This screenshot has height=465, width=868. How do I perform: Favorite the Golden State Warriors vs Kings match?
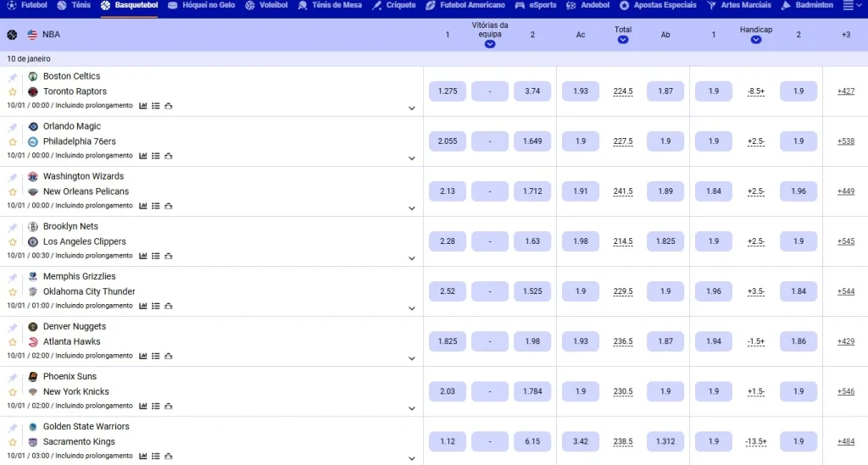[x=12, y=442]
